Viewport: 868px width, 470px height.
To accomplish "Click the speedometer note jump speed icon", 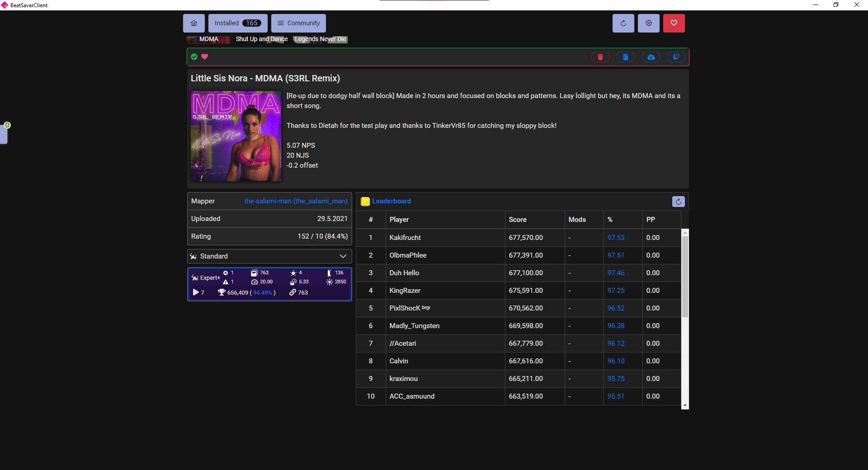I will [x=255, y=282].
